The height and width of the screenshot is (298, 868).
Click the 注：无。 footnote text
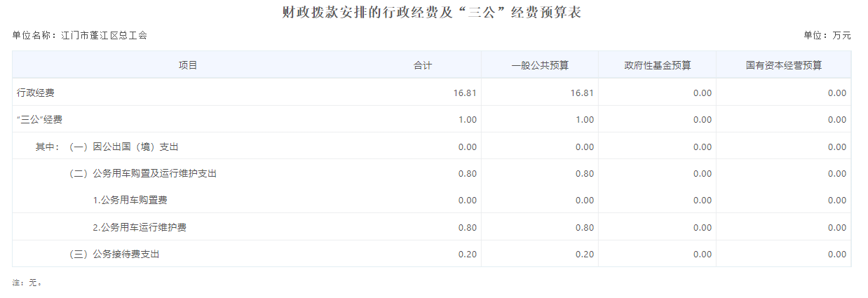[28, 283]
